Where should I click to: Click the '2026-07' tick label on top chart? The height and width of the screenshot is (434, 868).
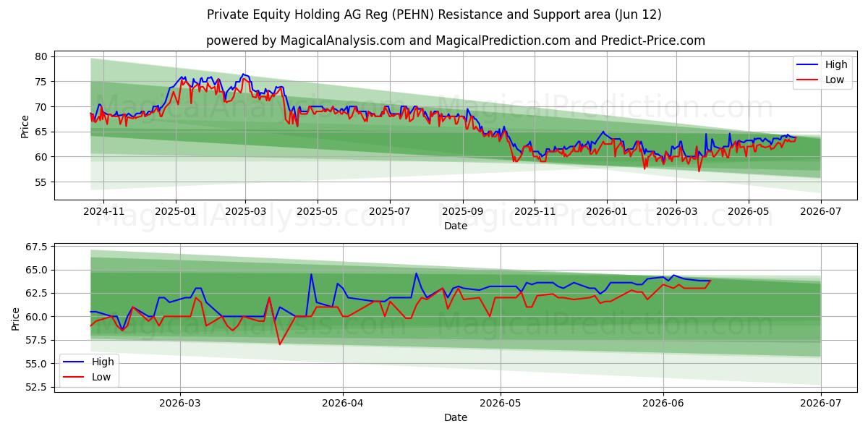820,211
